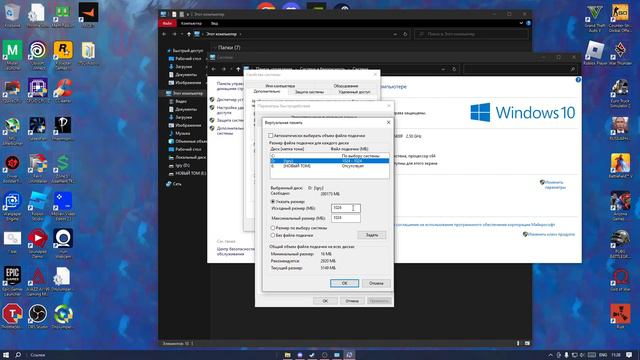Open the Battlefield V desktop shortcut
Image resolution: width=640 pixels, height=360 pixels.
click(x=620, y=166)
